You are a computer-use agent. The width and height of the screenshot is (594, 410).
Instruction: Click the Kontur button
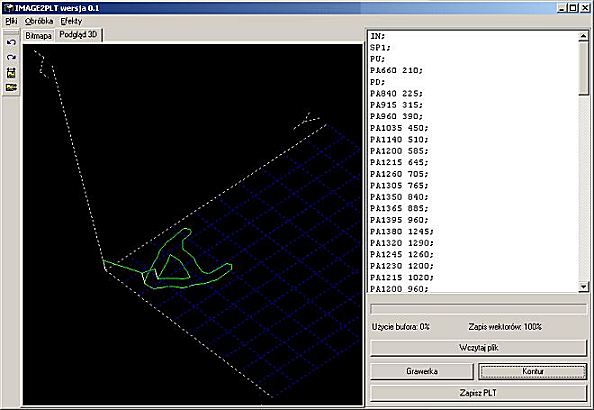(533, 371)
